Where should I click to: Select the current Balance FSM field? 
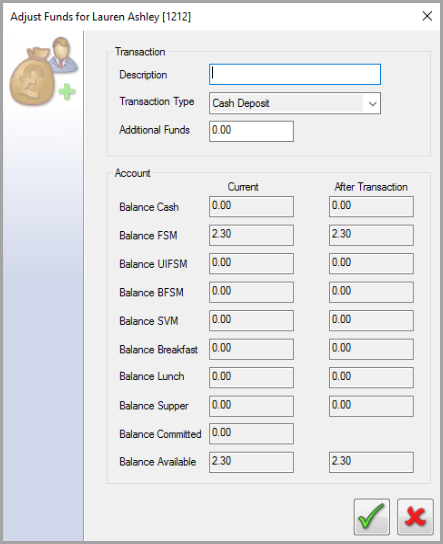[251, 235]
